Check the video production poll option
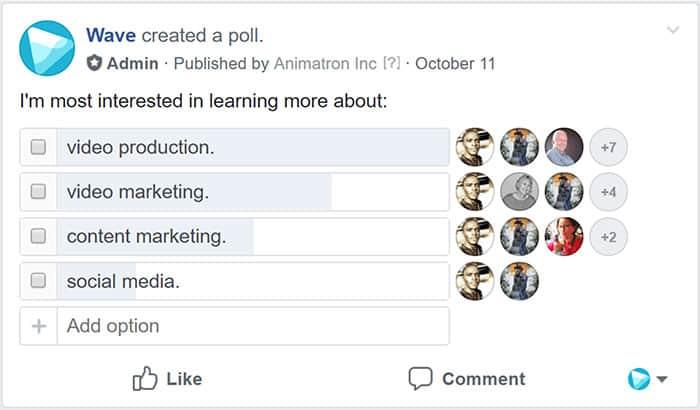Image resolution: width=700 pixels, height=410 pixels. (38, 147)
